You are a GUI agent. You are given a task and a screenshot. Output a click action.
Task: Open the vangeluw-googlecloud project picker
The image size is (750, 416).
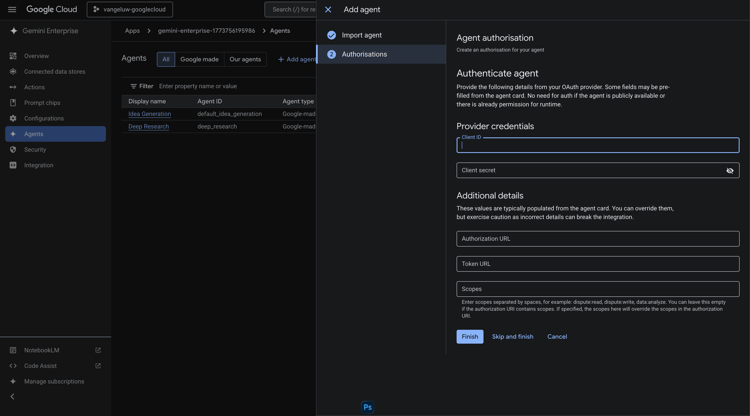[130, 10]
